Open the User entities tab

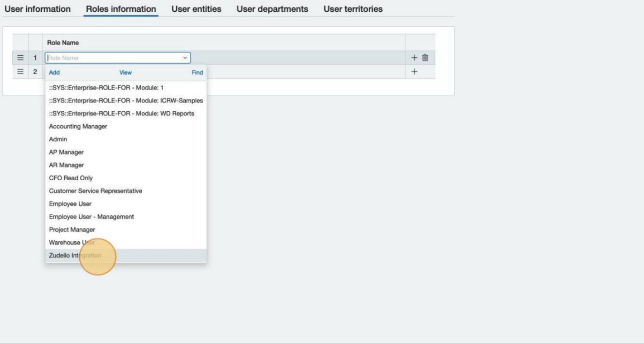[196, 9]
